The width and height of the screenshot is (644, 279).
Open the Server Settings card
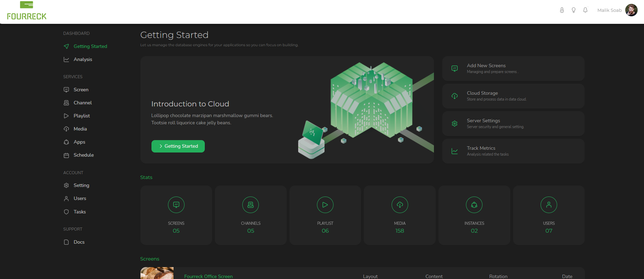513,123
